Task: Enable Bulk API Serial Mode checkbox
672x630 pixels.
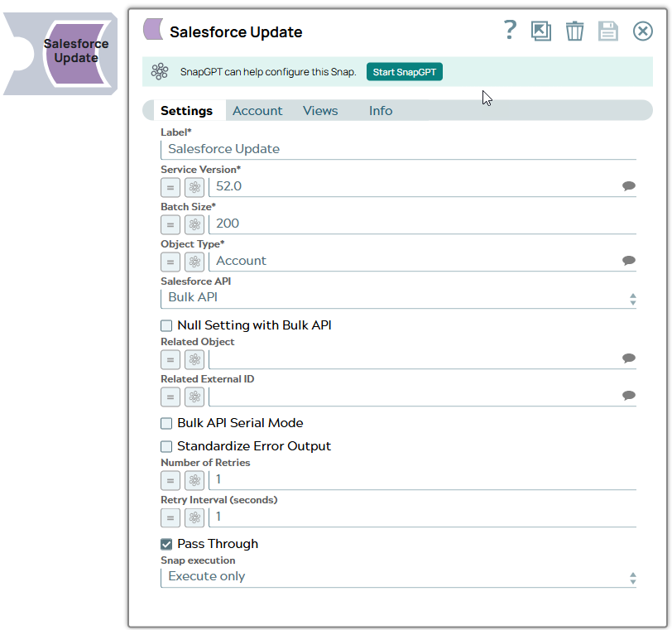Action: [166, 423]
